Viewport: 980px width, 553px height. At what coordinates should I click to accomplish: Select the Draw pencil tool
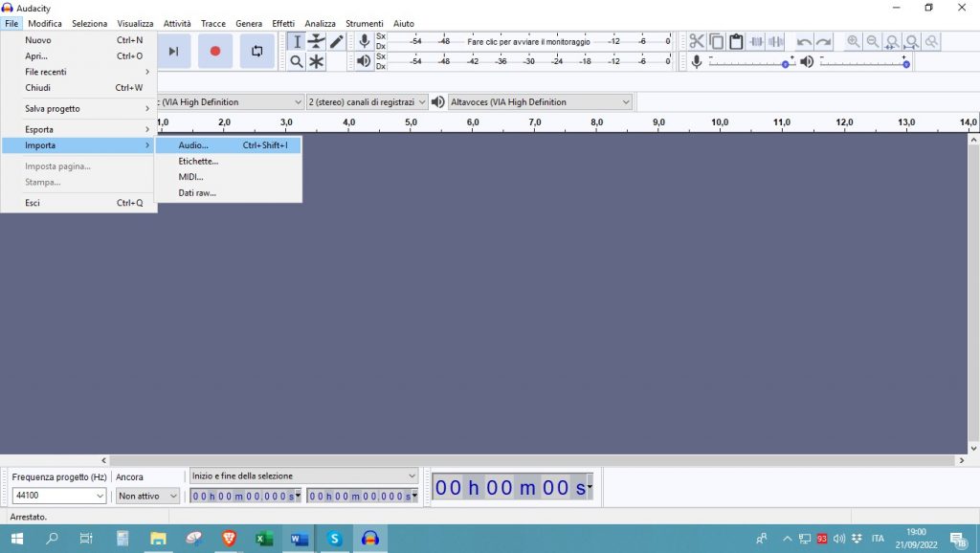[336, 41]
